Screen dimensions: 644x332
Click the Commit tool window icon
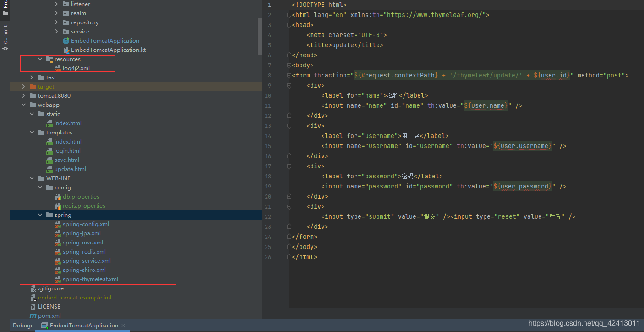click(x=5, y=48)
